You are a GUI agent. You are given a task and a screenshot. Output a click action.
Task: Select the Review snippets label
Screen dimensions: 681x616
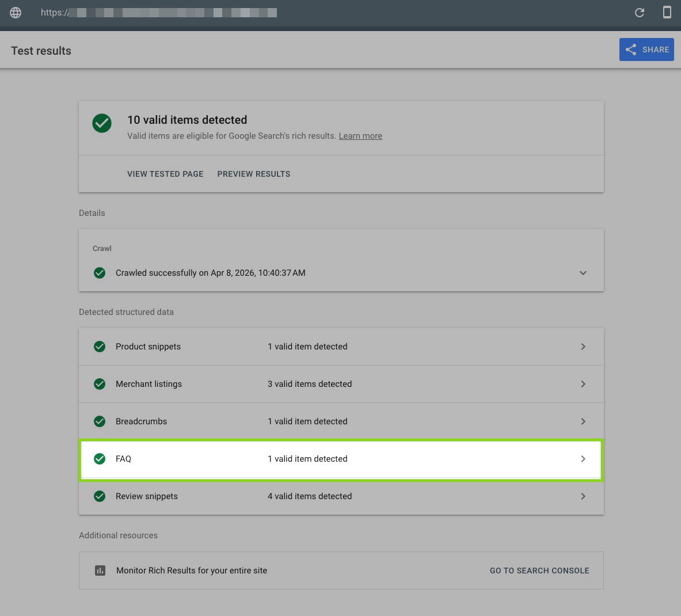147,496
